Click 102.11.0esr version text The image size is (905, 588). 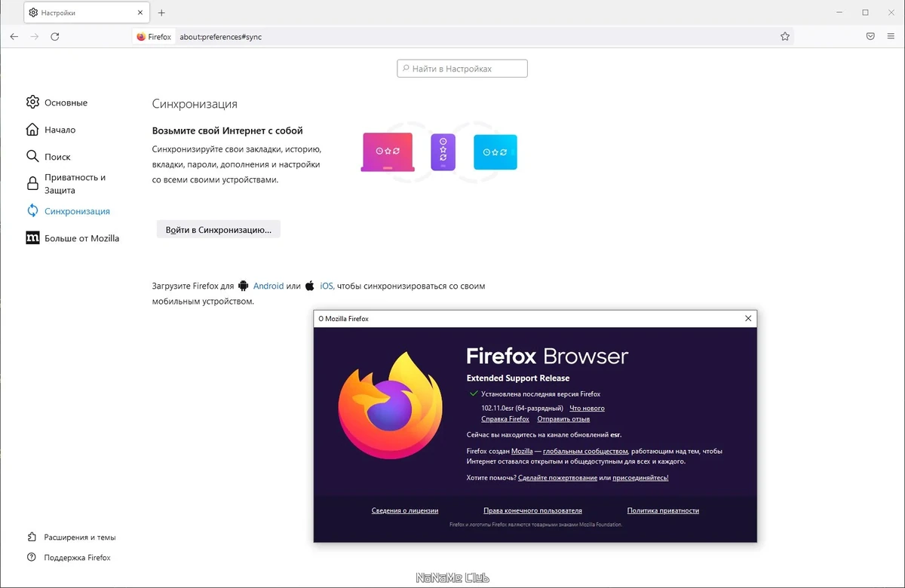click(522, 408)
